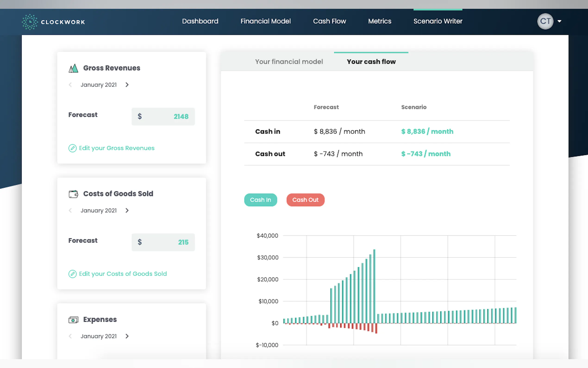The height and width of the screenshot is (368, 588).
Task: Open Edit your Costs of Goods Sold link
Action: pyautogui.click(x=123, y=274)
